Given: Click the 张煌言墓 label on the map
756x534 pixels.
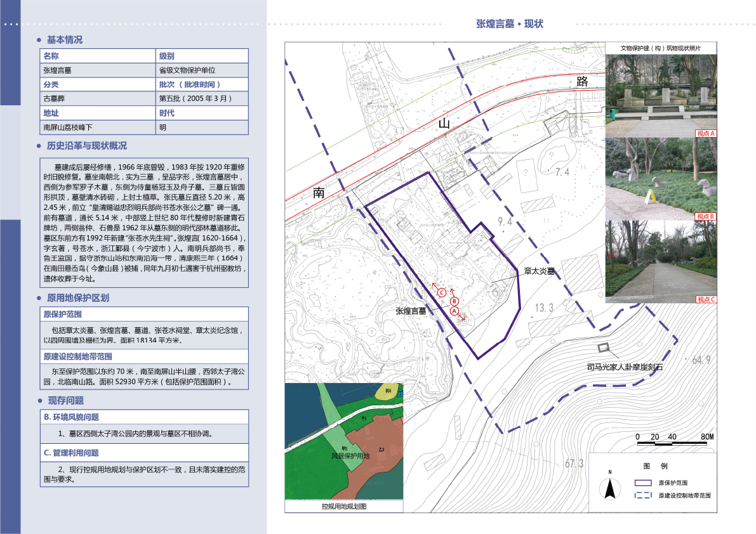Looking at the screenshot, I should point(411,311).
